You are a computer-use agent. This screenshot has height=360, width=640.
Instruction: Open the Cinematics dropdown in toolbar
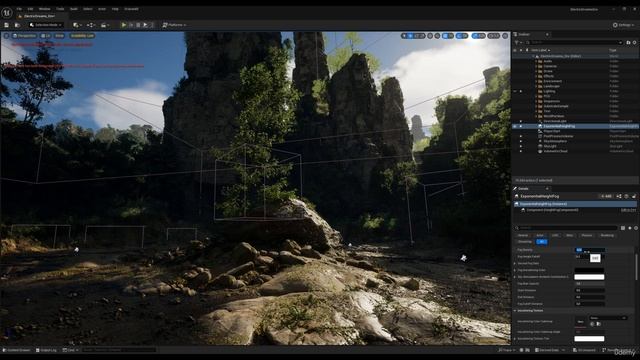coord(105,25)
